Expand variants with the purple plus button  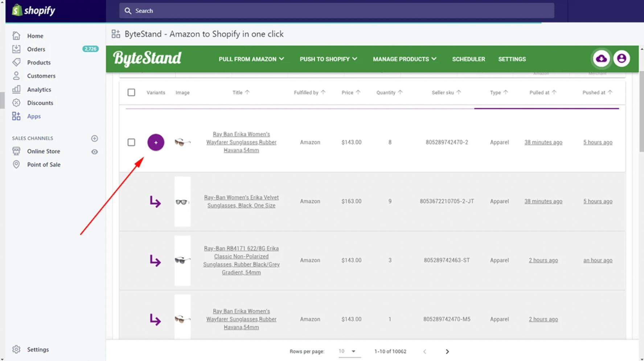tap(156, 142)
